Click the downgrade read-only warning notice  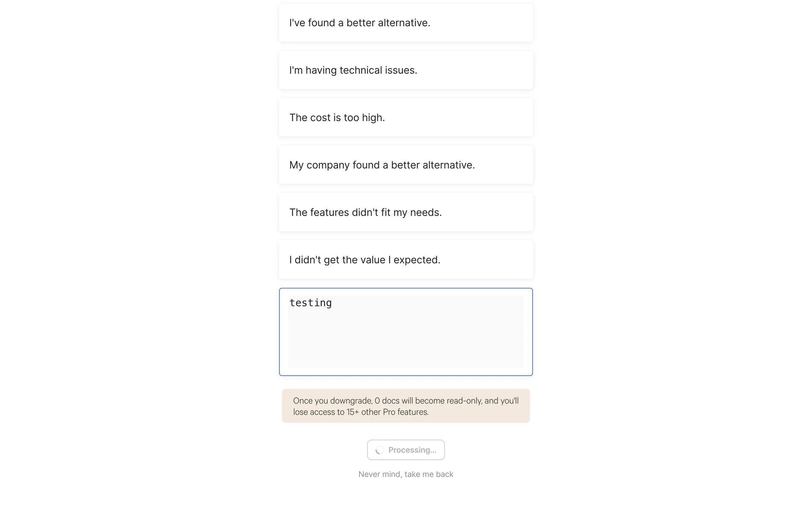click(x=406, y=406)
